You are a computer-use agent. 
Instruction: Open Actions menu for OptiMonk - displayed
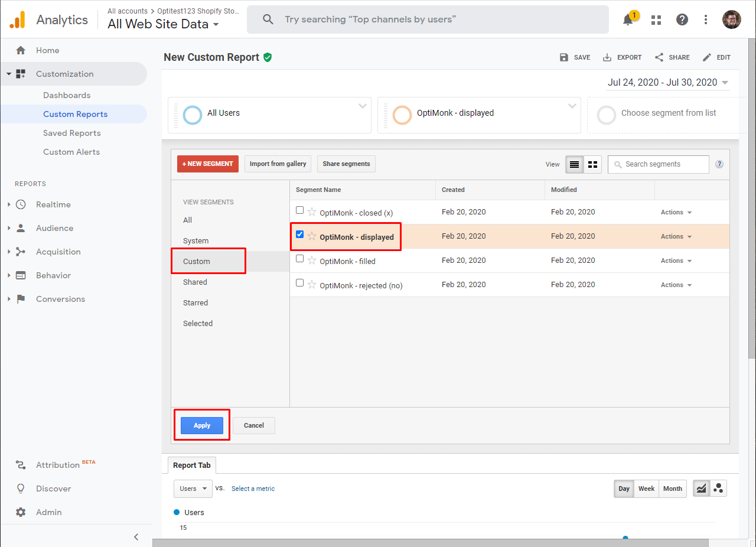[x=676, y=236]
